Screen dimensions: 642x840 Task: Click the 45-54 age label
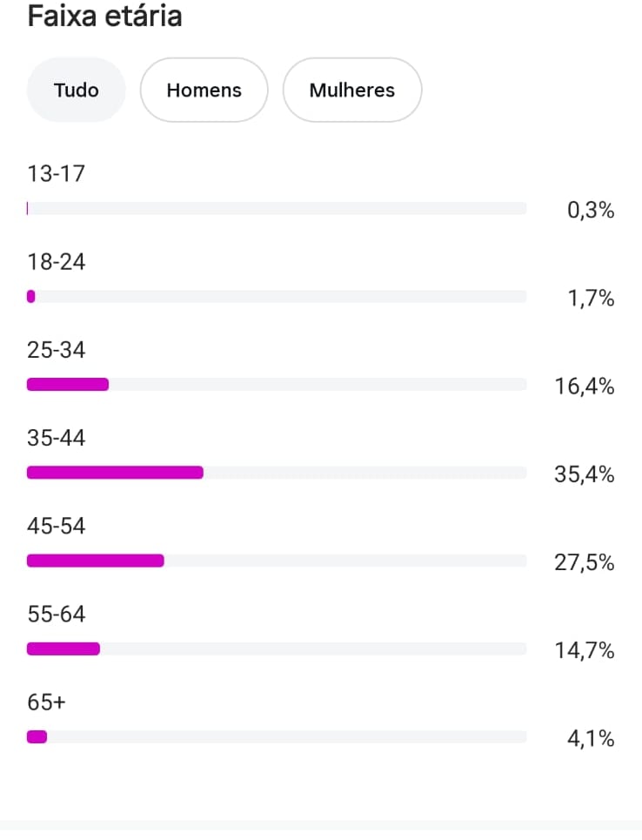pyautogui.click(x=57, y=526)
